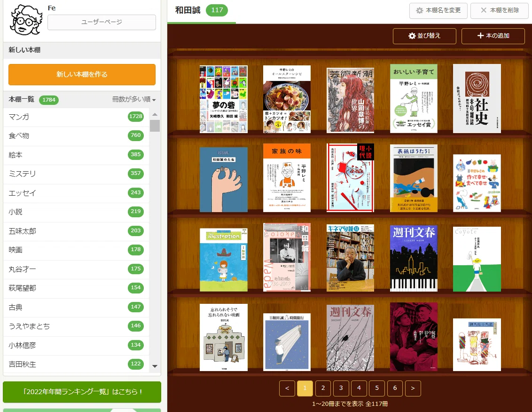532x412 pixels.
Task: Select the 食べ物 bookshelf
Action: tap(76, 136)
